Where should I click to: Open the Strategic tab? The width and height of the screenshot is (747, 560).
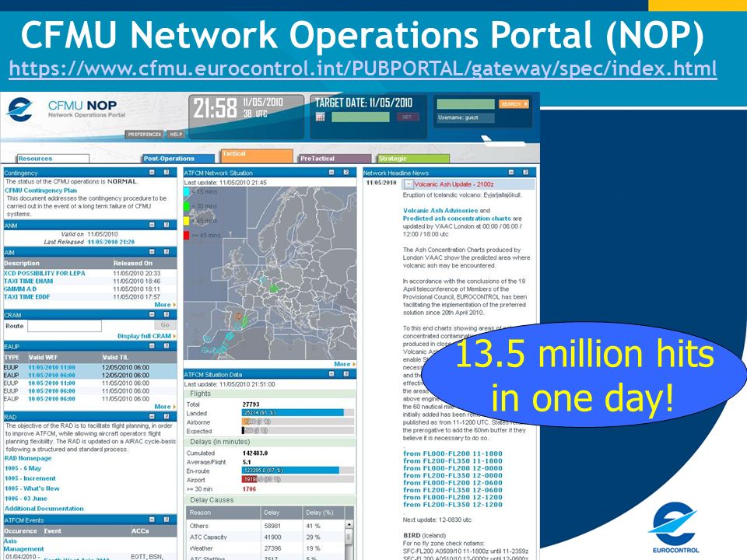click(x=413, y=159)
